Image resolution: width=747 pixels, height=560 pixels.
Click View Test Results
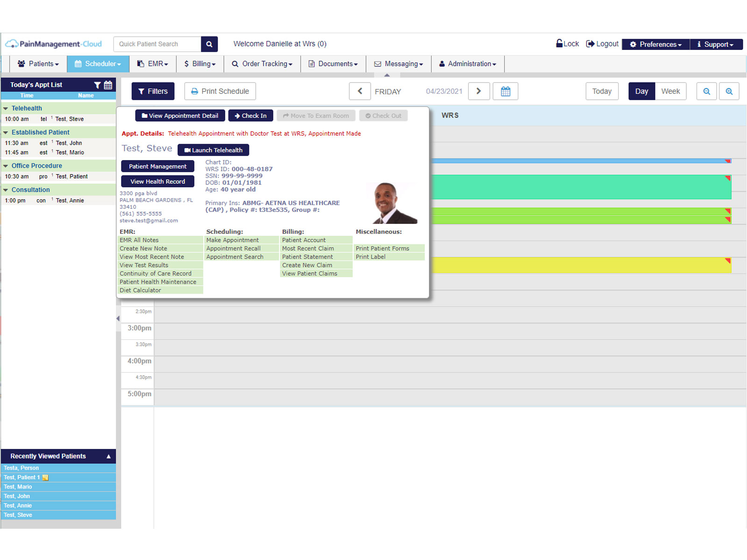pos(144,266)
